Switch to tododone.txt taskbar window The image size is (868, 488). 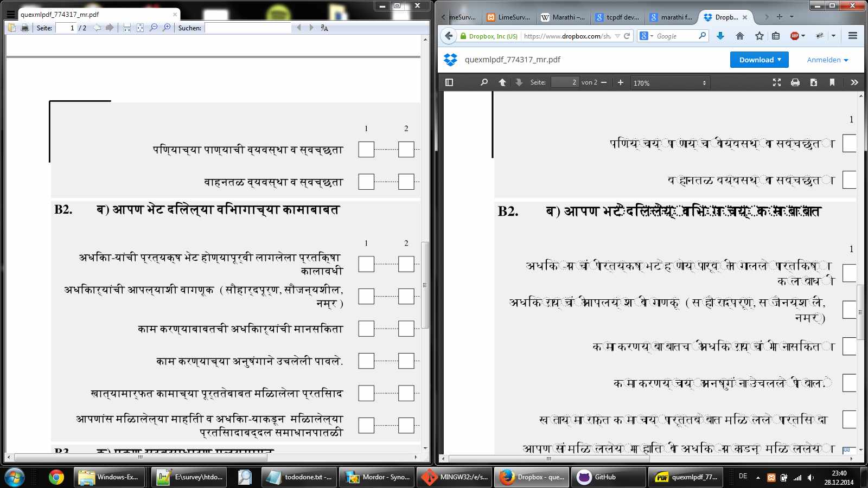299,477
